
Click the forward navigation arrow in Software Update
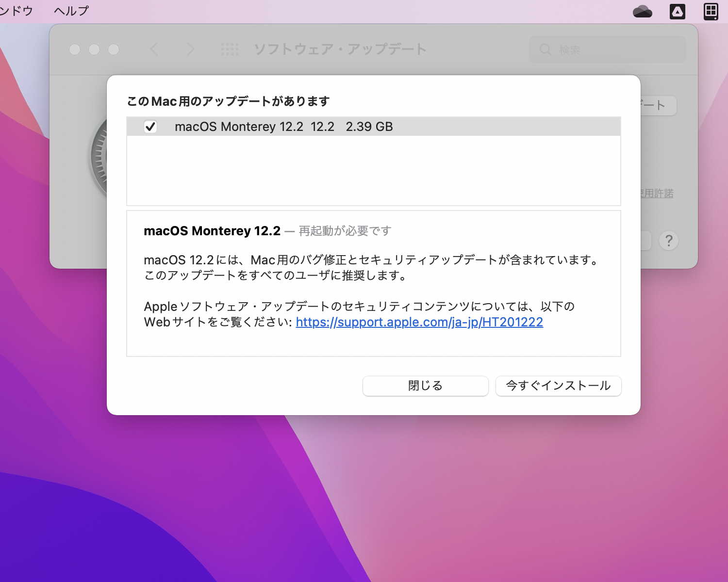[190, 49]
